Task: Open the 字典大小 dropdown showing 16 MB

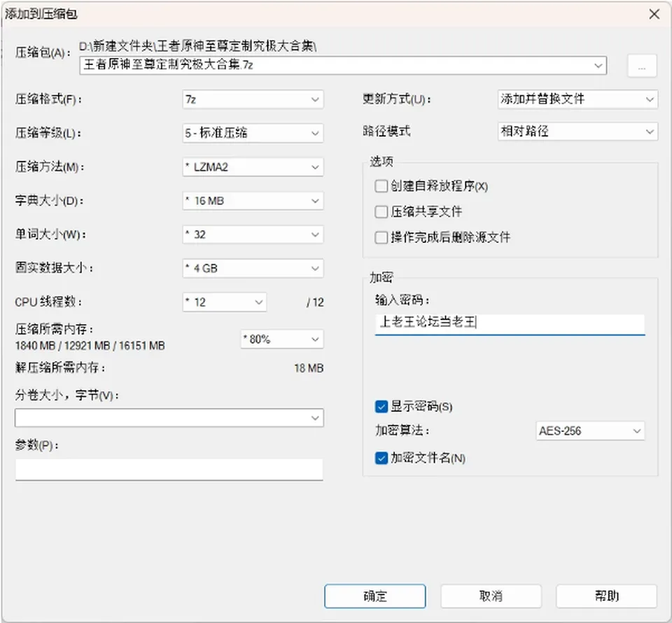Action: click(x=253, y=200)
